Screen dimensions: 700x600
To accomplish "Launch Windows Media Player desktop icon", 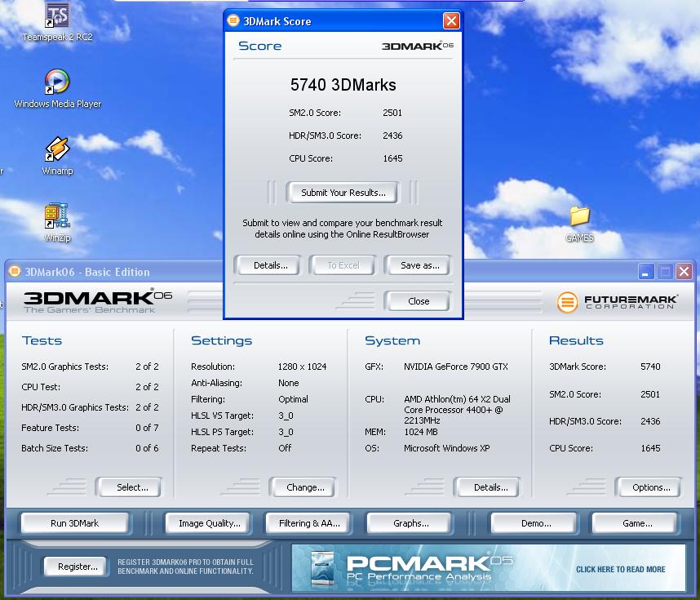I will pos(58,88).
